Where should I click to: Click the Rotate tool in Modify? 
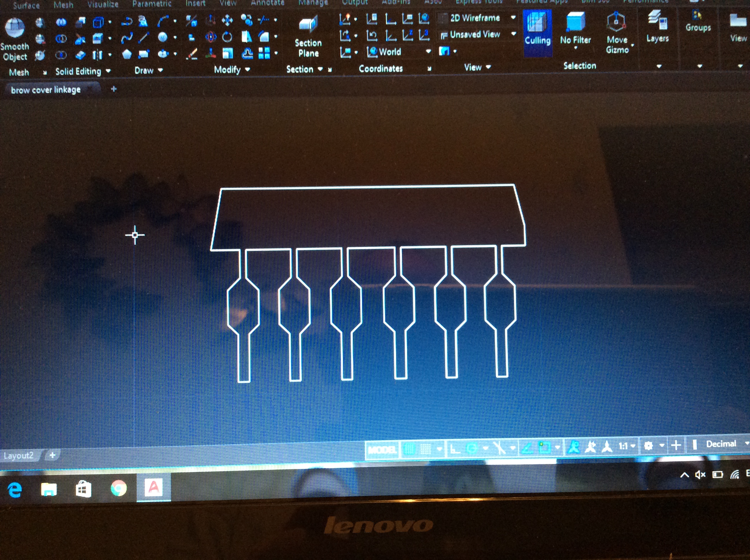point(227,37)
